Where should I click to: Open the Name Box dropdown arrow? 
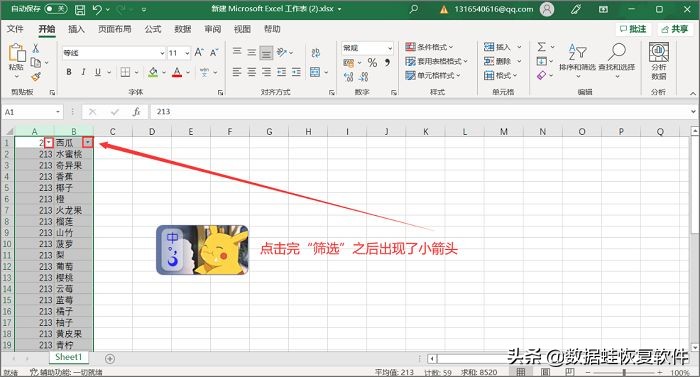pos(58,112)
